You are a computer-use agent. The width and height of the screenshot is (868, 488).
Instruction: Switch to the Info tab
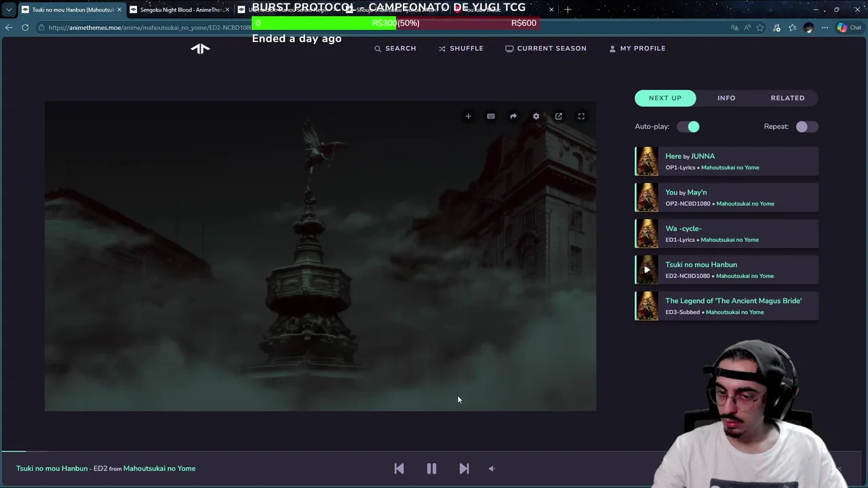(726, 98)
